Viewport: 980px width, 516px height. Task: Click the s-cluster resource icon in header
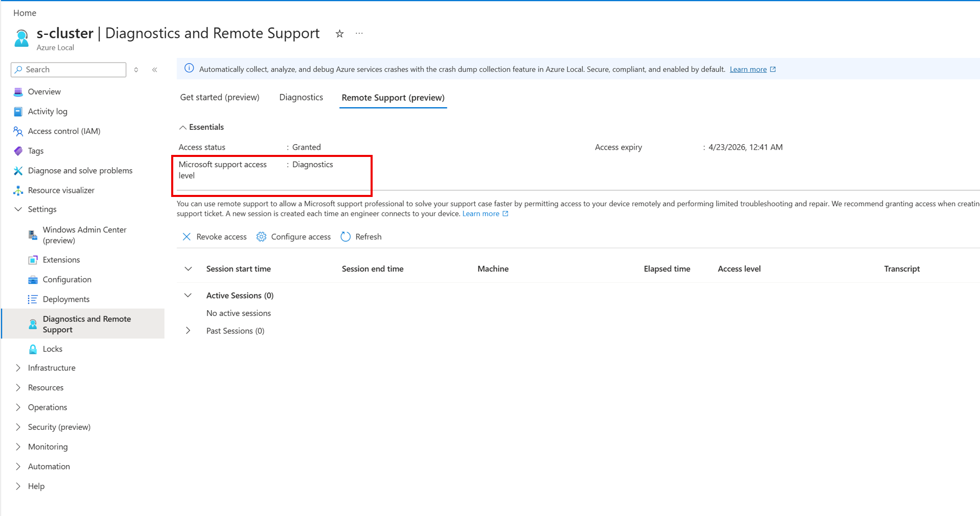tap(22, 38)
